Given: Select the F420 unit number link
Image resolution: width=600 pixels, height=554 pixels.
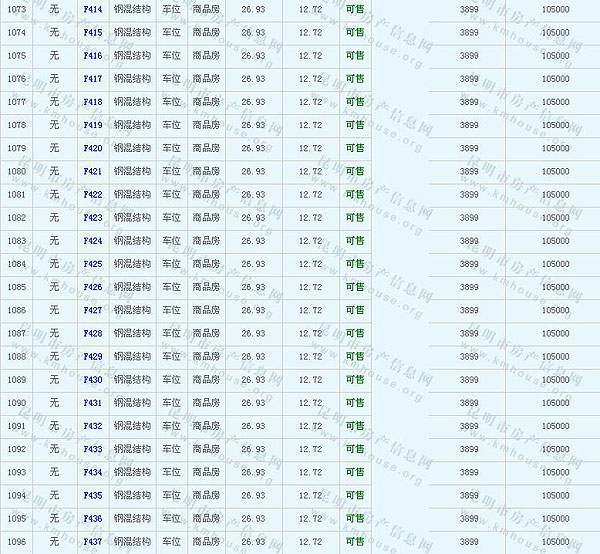Looking at the screenshot, I should (x=92, y=148).
